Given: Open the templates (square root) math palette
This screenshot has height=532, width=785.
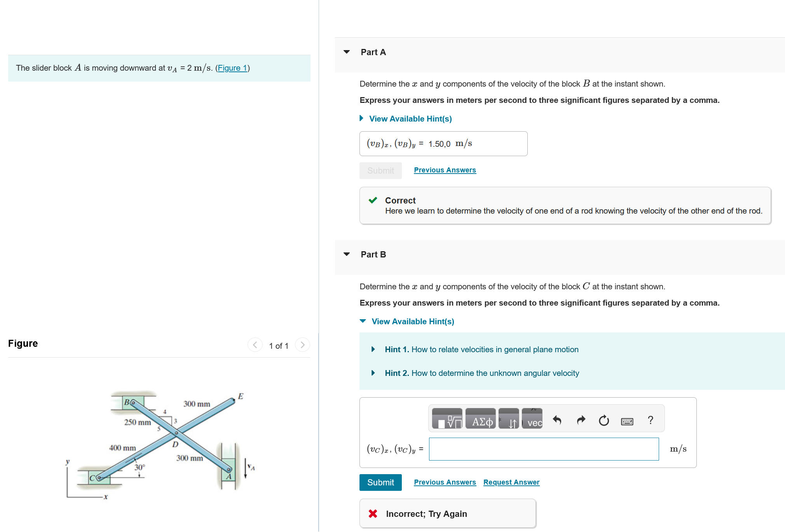Looking at the screenshot, I should point(447,419).
